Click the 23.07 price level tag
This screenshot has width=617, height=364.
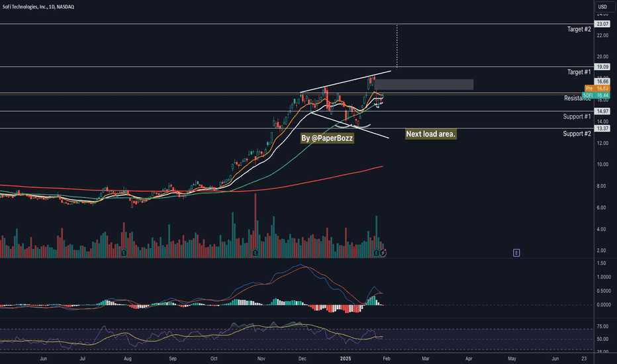pyautogui.click(x=602, y=24)
